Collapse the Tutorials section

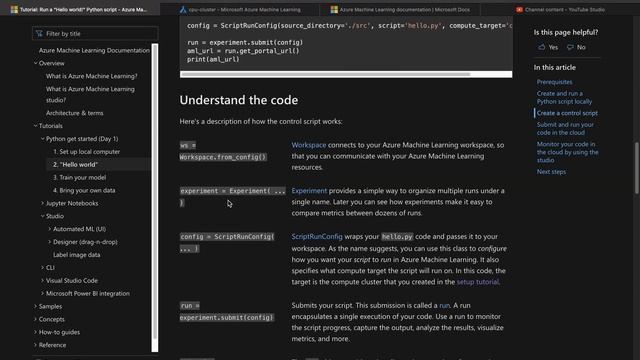click(x=36, y=126)
